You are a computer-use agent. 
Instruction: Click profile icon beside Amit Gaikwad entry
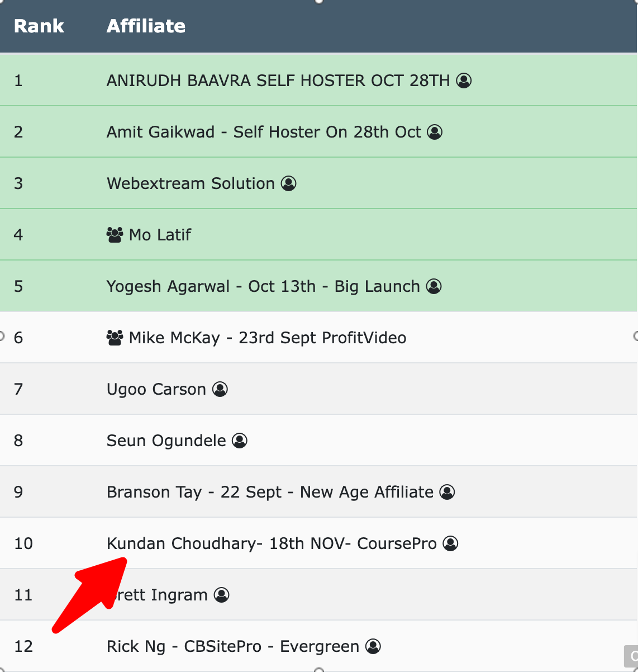(435, 132)
